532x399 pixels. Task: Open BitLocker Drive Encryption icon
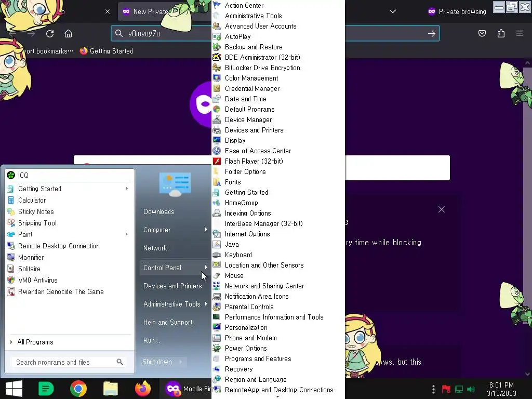[217, 68]
